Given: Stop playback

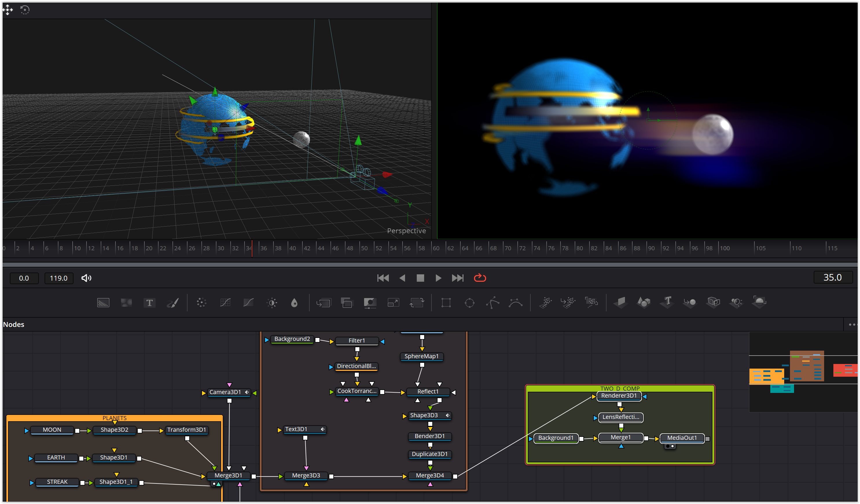Looking at the screenshot, I should click(x=420, y=278).
